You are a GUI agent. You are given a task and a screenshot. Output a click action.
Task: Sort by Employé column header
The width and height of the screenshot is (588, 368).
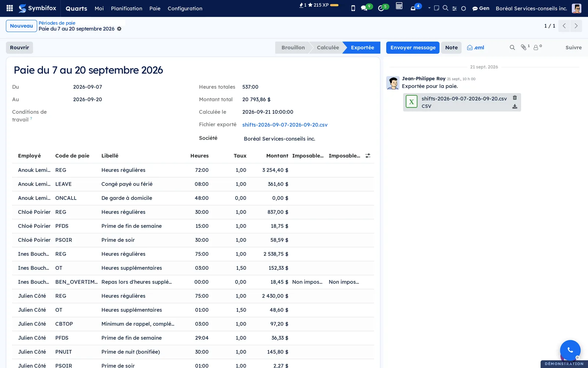[x=29, y=156]
